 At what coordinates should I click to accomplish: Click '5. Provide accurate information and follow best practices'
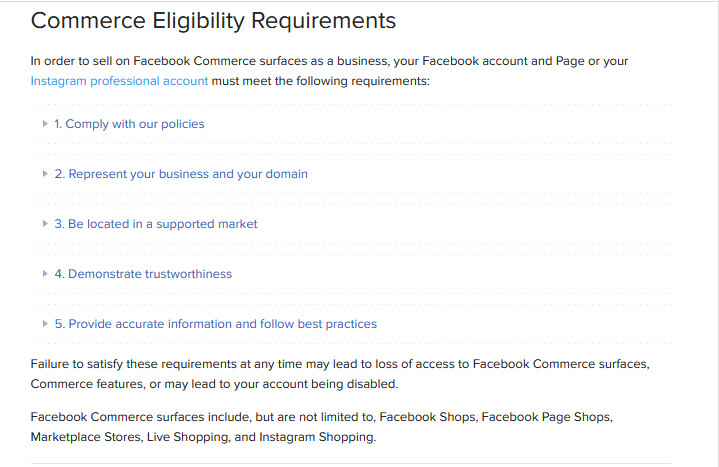pyautogui.click(x=216, y=324)
